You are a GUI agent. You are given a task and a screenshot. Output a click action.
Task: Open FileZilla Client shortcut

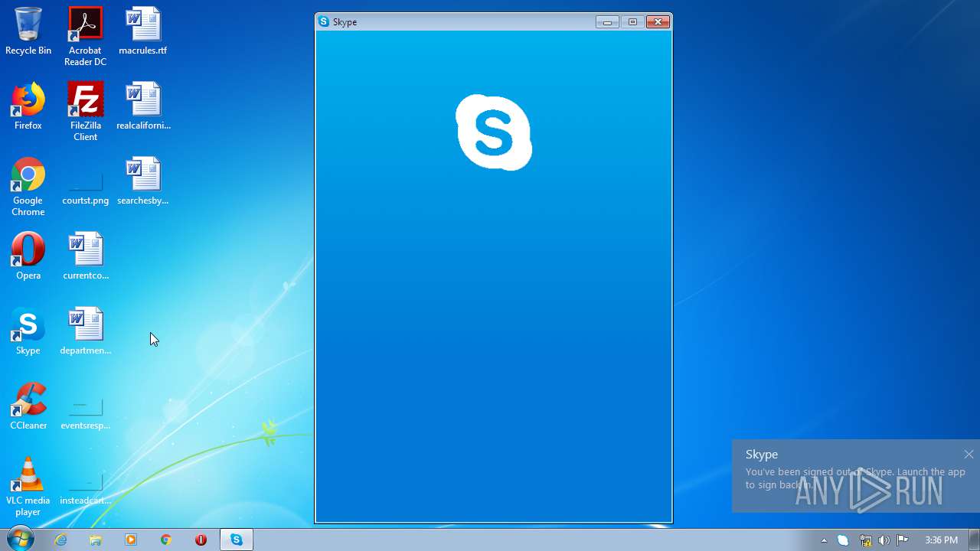coord(85,111)
